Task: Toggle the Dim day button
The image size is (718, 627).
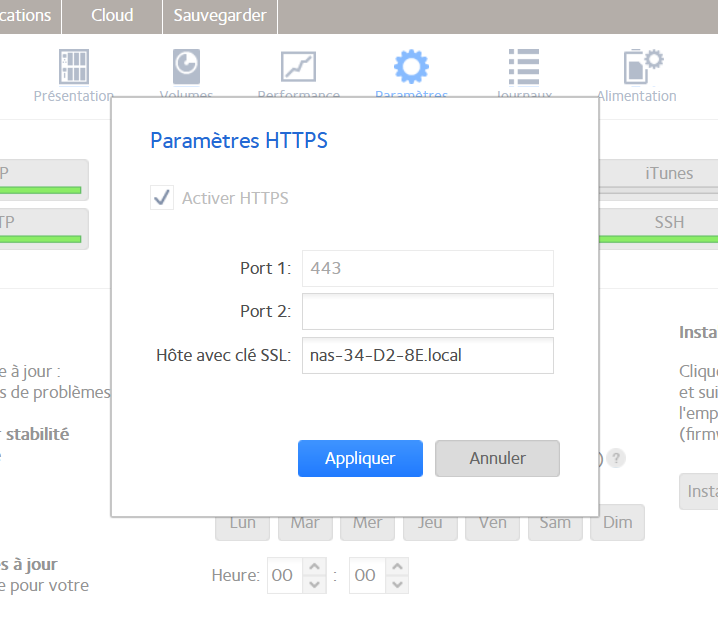Action: 617,523
